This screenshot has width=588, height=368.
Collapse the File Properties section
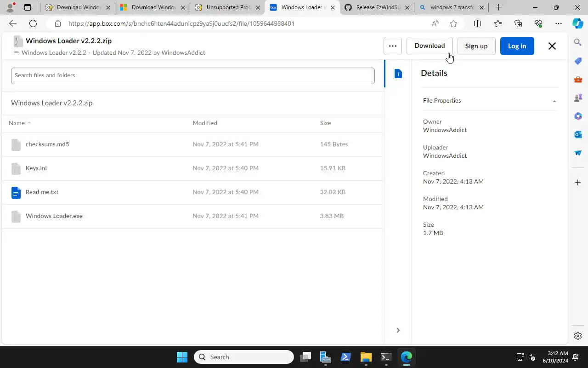coord(490,101)
